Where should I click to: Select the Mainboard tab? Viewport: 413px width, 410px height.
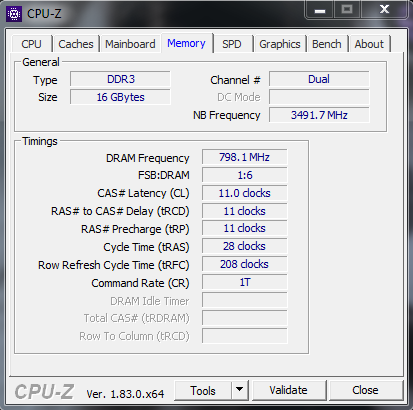click(130, 44)
